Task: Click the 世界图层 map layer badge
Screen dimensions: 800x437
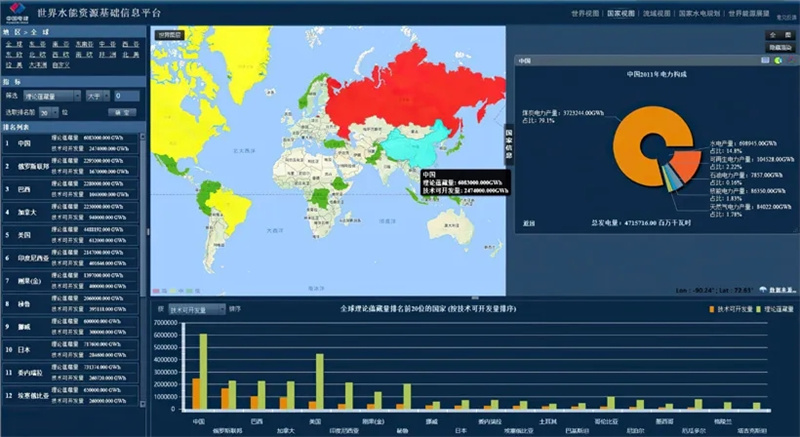Action: [171, 34]
